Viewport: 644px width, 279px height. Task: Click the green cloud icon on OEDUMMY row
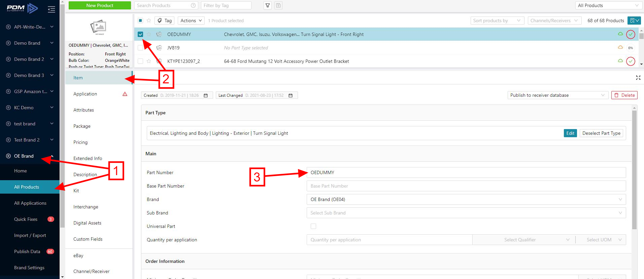(x=620, y=34)
